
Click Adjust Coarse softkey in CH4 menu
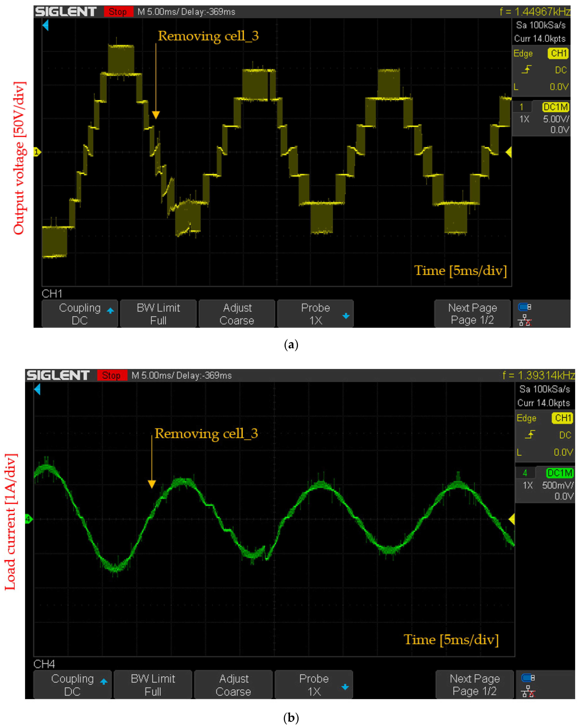coord(233,685)
